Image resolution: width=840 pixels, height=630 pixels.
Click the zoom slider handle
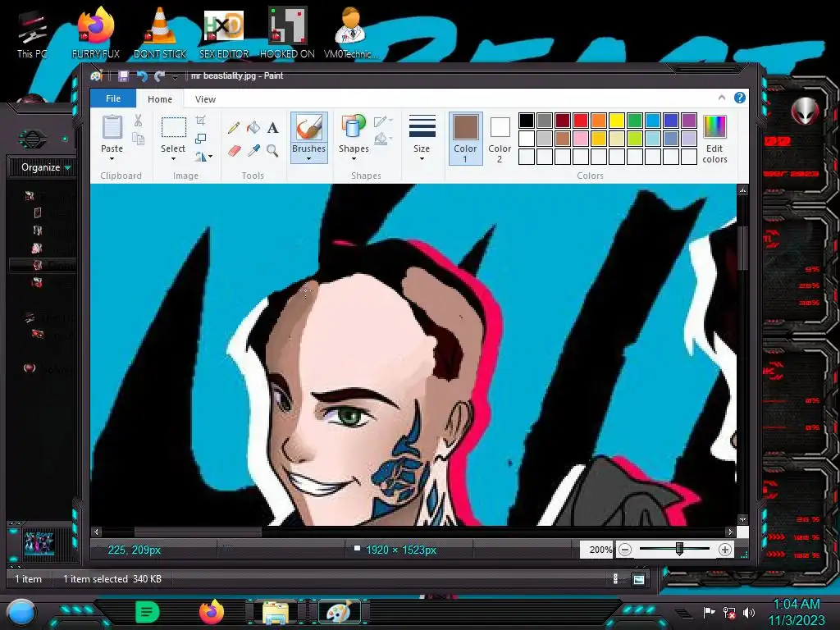pos(679,549)
